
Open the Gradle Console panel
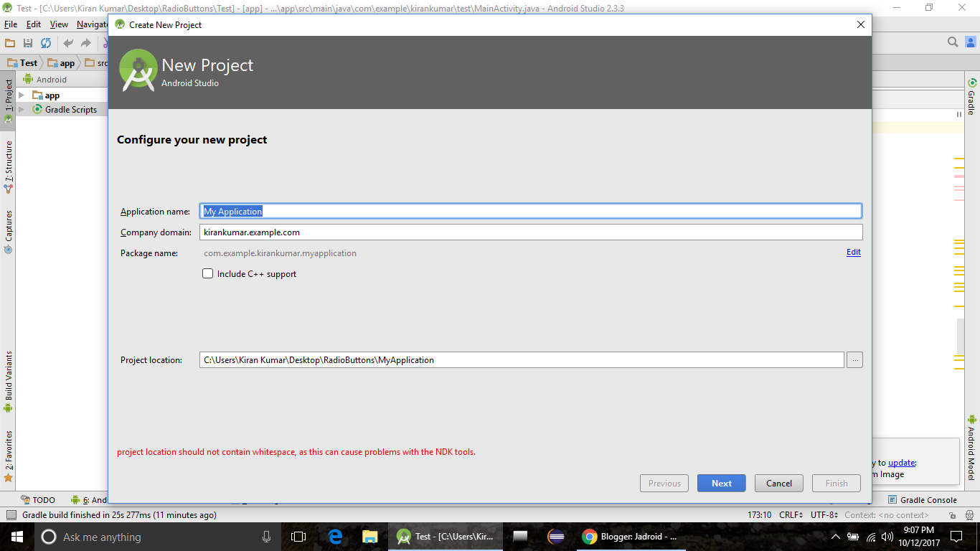[x=925, y=499]
